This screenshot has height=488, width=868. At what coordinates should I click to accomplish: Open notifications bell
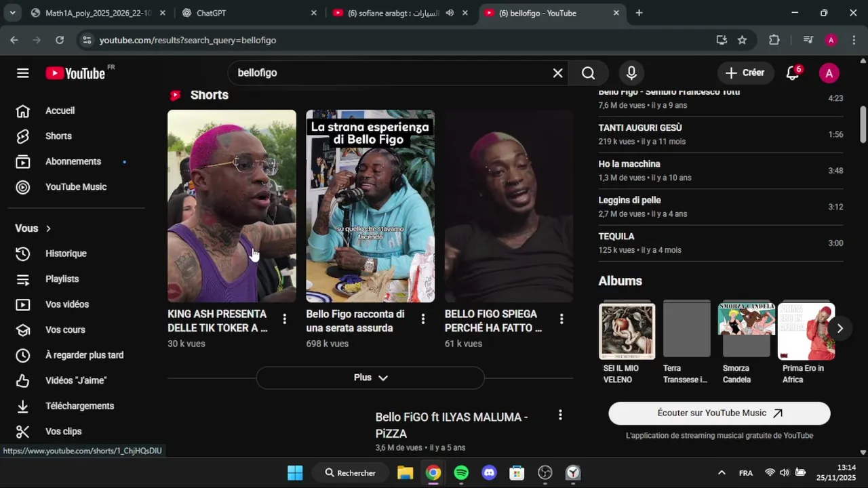(792, 73)
